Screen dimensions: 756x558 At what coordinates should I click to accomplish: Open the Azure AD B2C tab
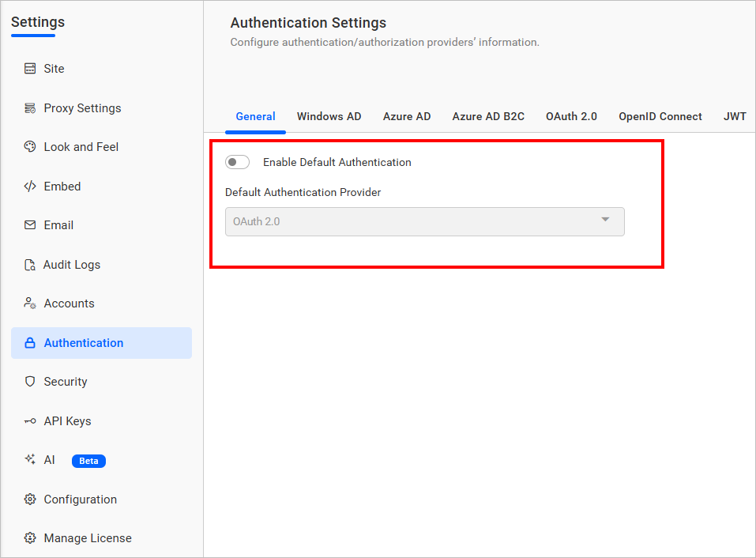pos(487,116)
